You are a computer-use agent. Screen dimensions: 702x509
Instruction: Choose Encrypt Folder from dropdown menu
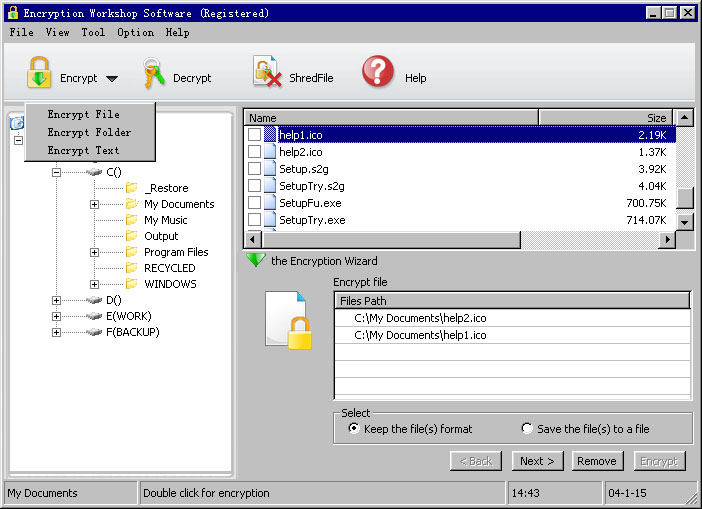pos(90,132)
